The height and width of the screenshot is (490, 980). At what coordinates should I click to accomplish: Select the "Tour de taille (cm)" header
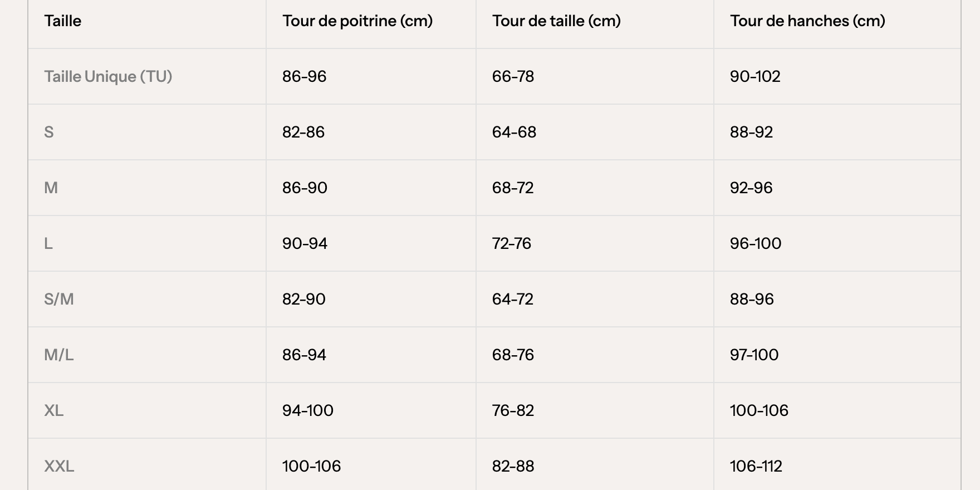[556, 21]
